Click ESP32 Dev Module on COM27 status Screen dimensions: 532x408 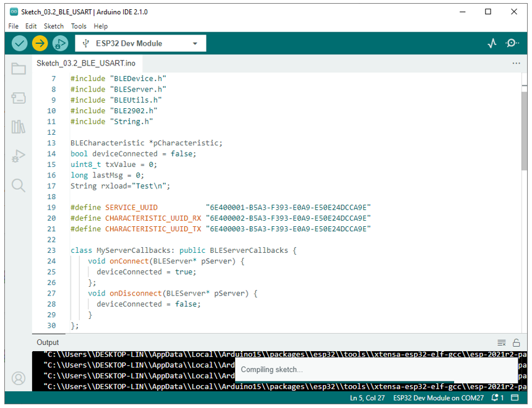(x=439, y=398)
